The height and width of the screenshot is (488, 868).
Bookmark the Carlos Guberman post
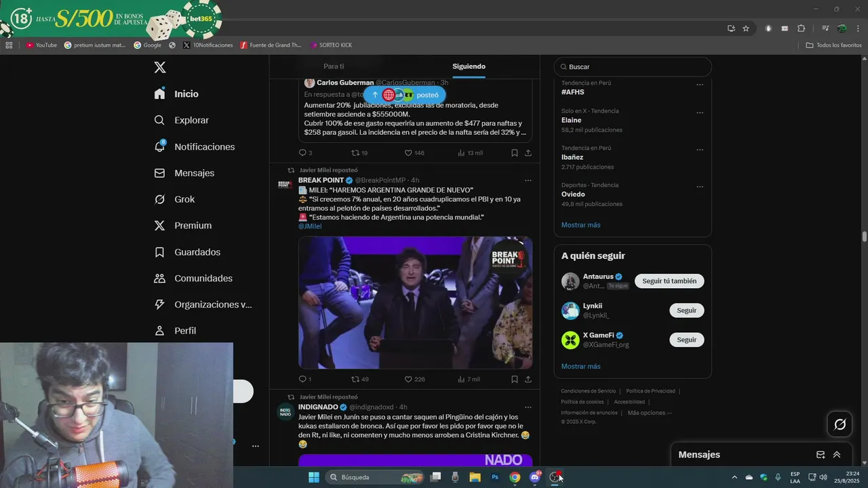coord(515,153)
